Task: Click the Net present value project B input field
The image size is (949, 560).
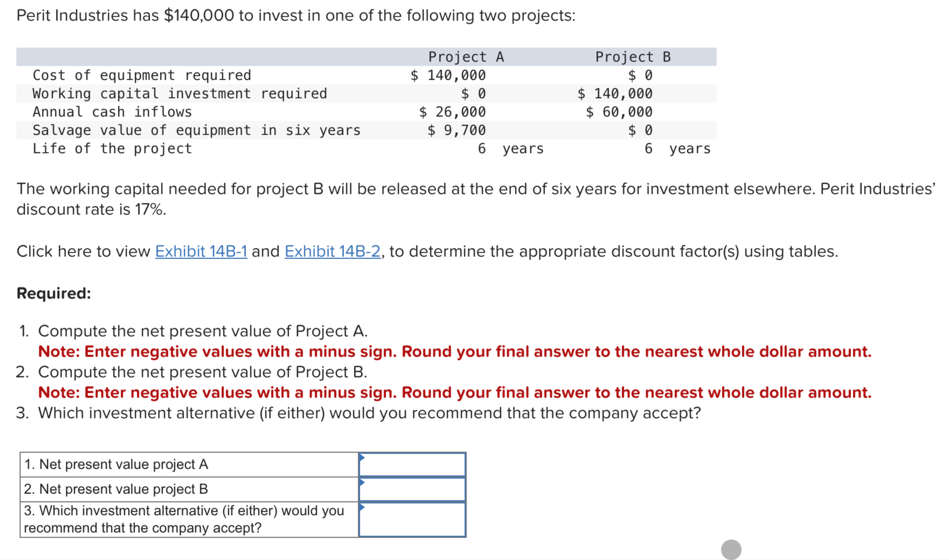Action: click(412, 489)
